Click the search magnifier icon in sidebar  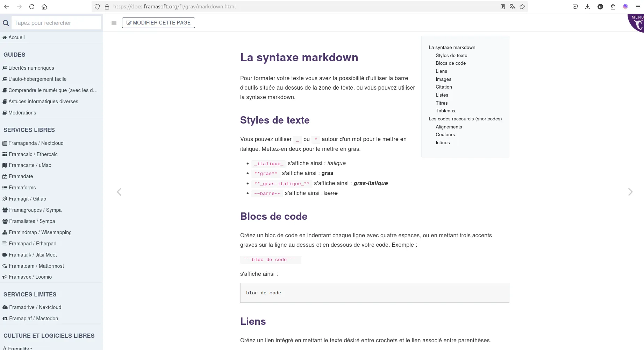tap(6, 23)
